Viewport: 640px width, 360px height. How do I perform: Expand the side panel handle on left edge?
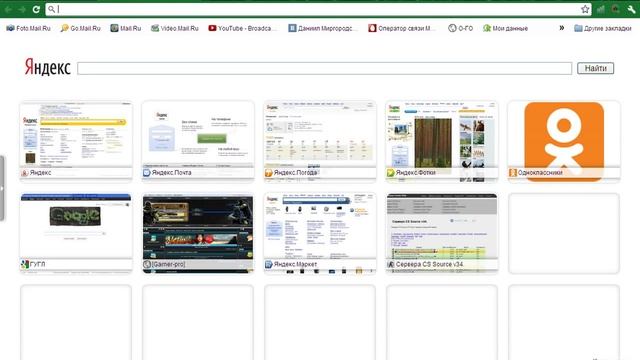tap(2, 188)
